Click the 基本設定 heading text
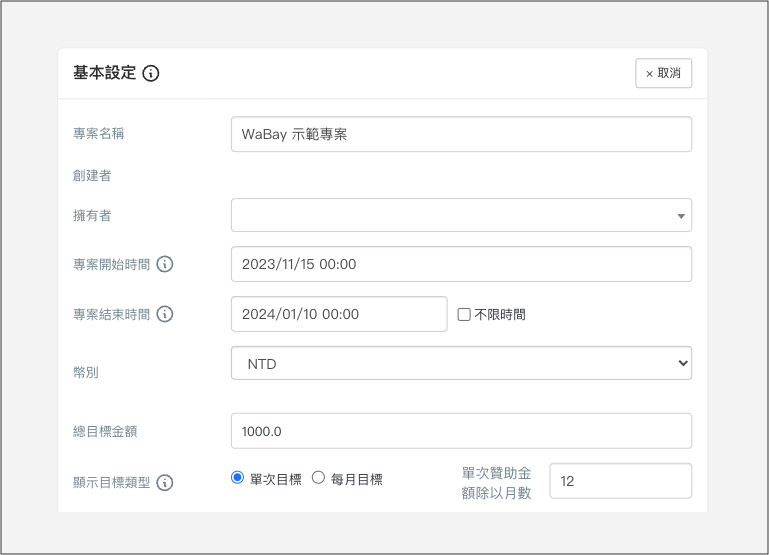The height and width of the screenshot is (555, 769). point(104,73)
